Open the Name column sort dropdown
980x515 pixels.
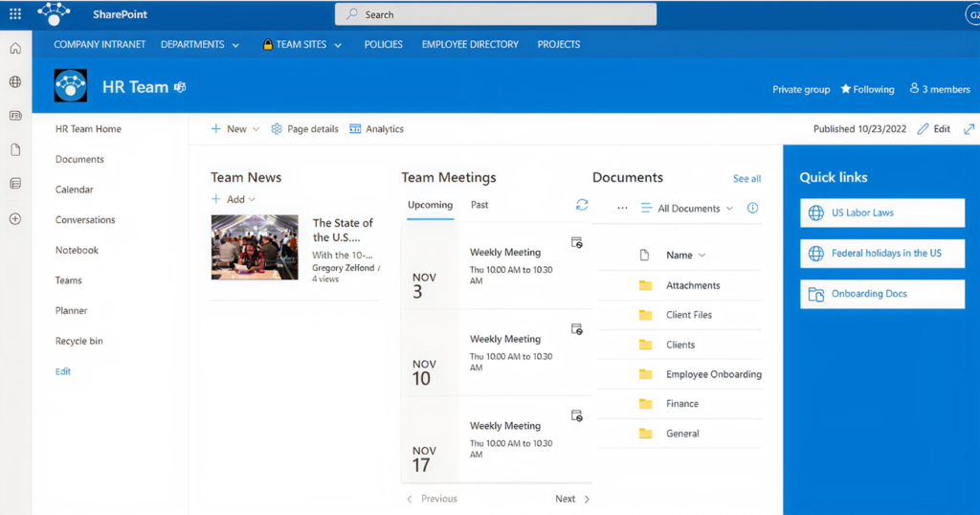click(x=685, y=255)
